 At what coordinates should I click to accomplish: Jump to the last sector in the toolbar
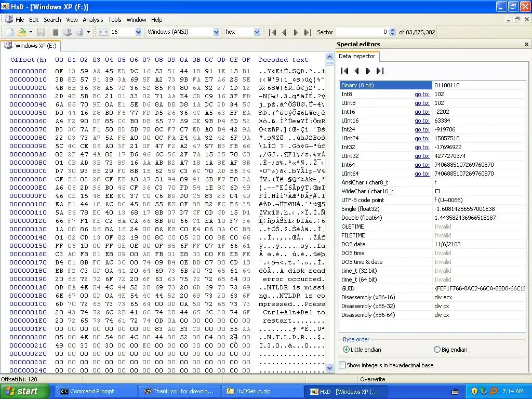[308, 32]
